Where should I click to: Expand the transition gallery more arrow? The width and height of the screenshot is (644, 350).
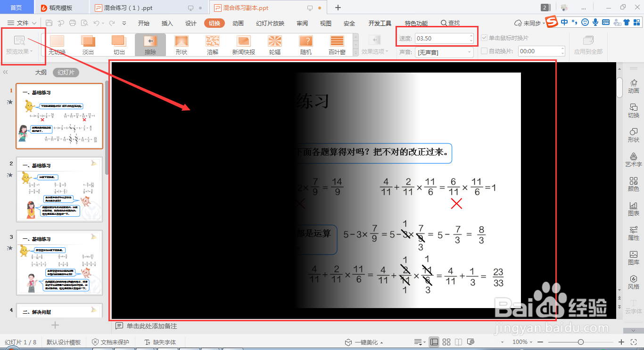355,53
